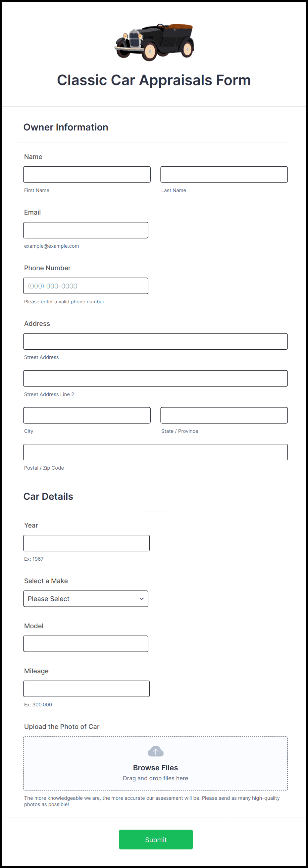Expand the make selection chevron arrow
The height and width of the screenshot is (868, 308).
141,599
